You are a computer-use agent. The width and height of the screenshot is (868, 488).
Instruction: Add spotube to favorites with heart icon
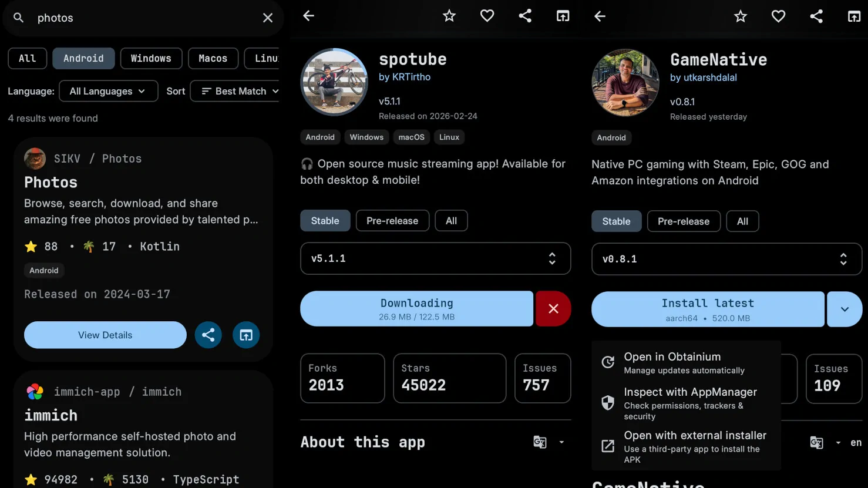click(x=487, y=16)
